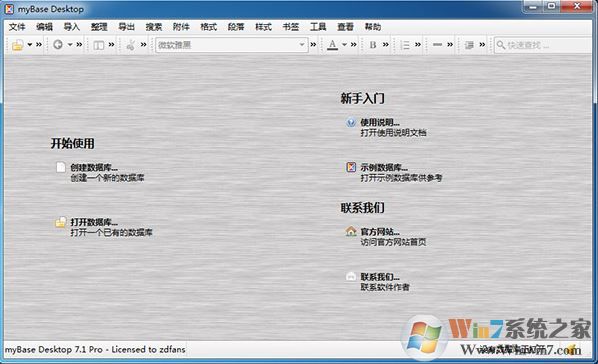Click the 打开数据库 link
Viewport: 598px width, 364px height.
click(94, 222)
